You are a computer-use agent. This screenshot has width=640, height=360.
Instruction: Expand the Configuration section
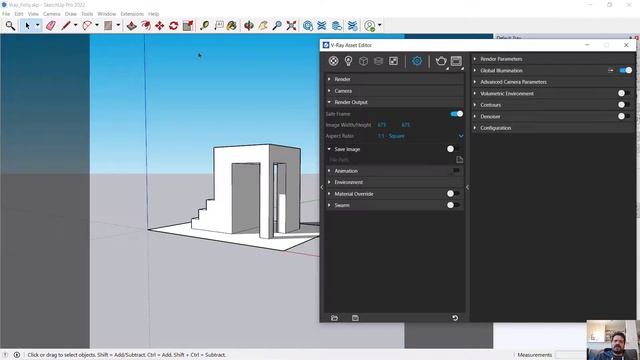(553, 128)
